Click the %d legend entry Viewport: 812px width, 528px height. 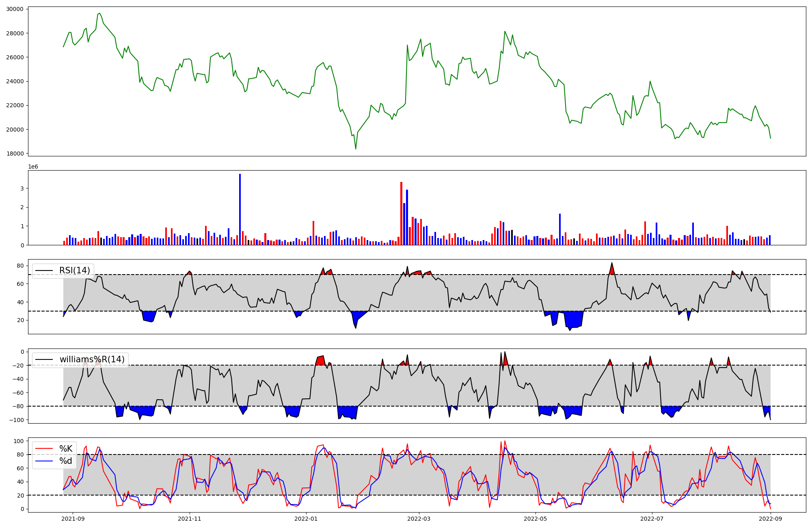[66, 461]
